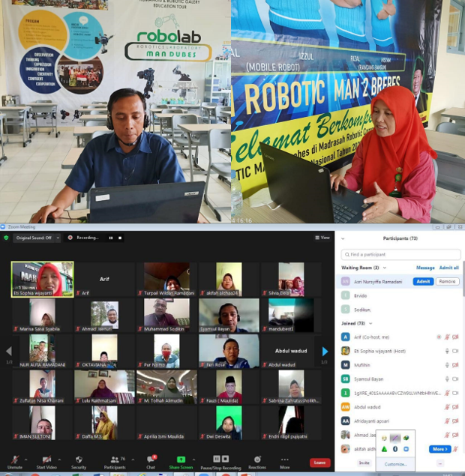Collapse the Waiting Room section chevron
Screen dimensions: 465x476
tap(385, 268)
